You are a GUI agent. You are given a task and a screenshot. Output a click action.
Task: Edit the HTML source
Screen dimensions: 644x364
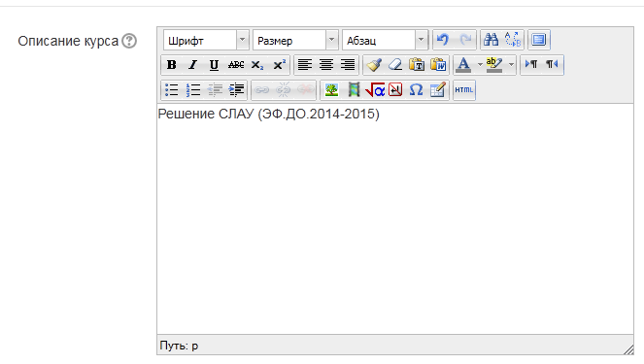(464, 90)
